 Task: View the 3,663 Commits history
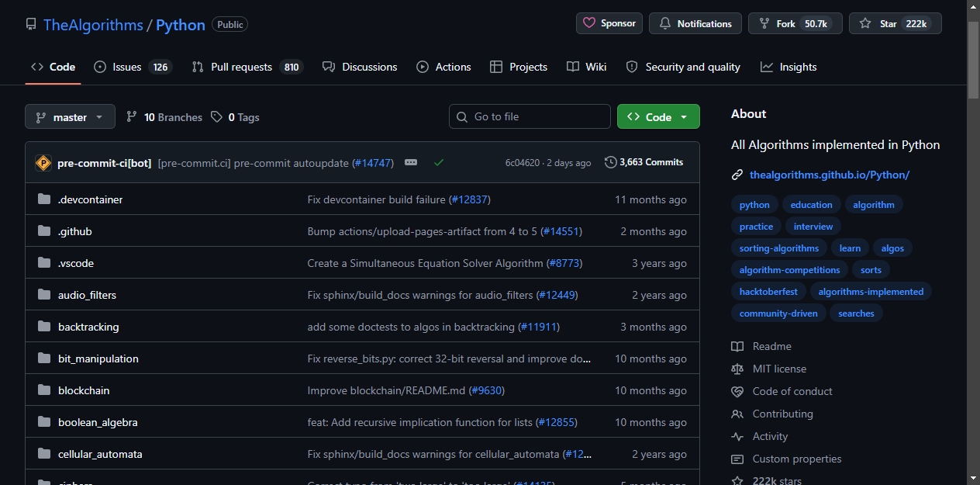point(644,162)
